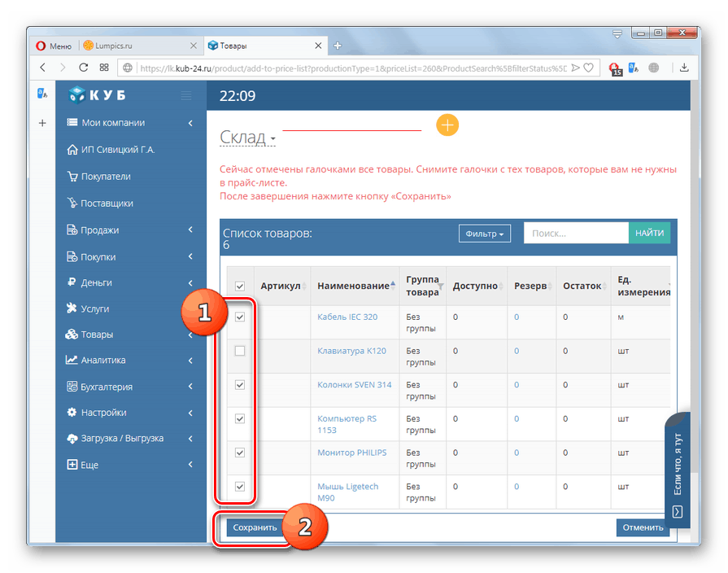
Task: Toggle the sidebar hamburger menu
Action: click(x=186, y=96)
